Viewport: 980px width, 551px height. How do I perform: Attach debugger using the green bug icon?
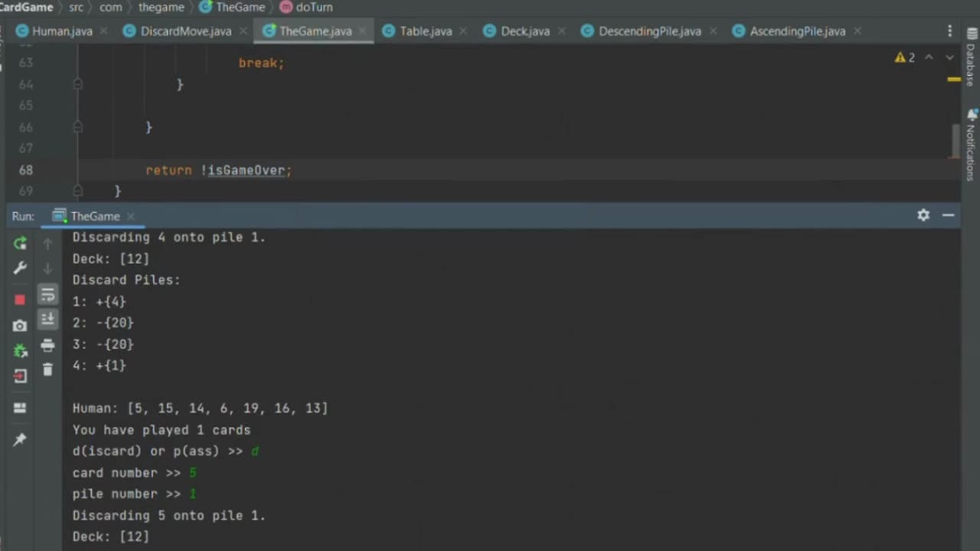tap(20, 350)
